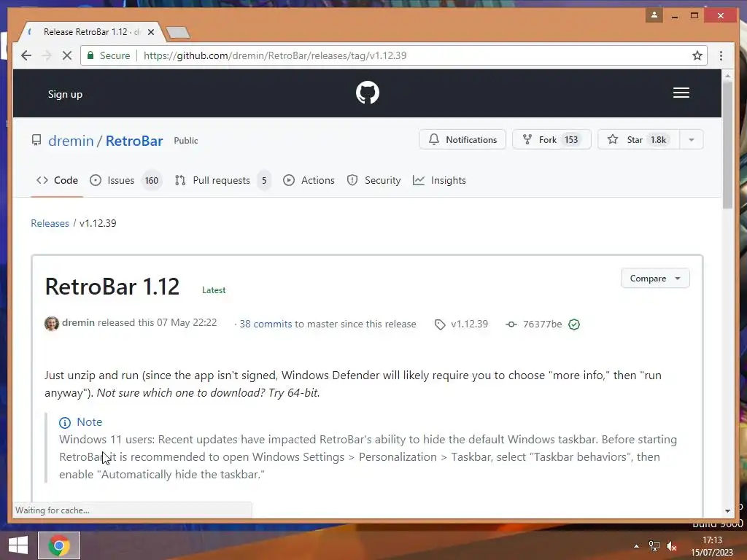
Task: Click the Star count 1.8k
Action: (659, 139)
